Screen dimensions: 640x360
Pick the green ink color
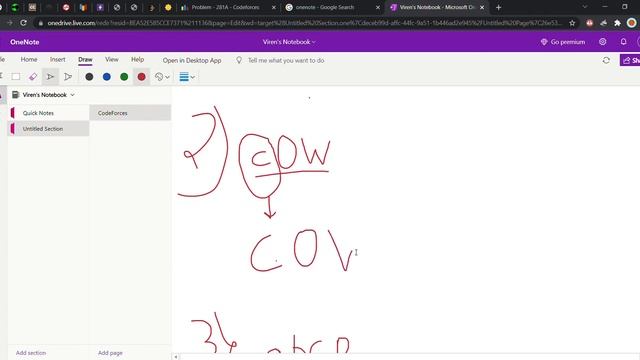point(124,77)
